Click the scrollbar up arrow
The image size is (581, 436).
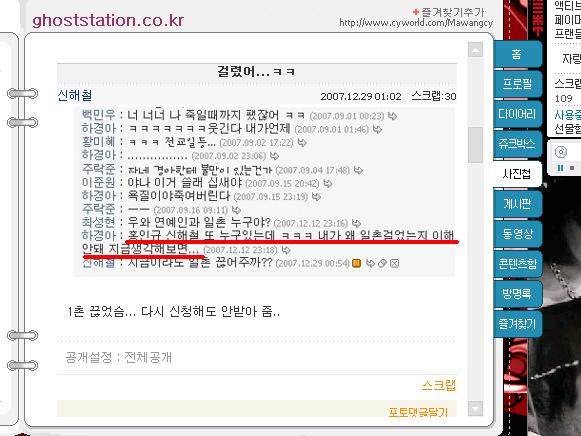click(475, 50)
